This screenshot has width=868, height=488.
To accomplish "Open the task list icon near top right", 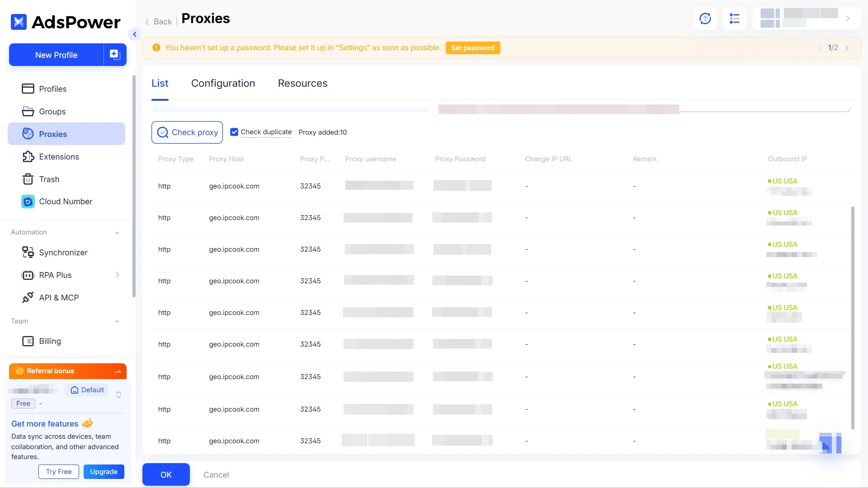I will point(735,19).
